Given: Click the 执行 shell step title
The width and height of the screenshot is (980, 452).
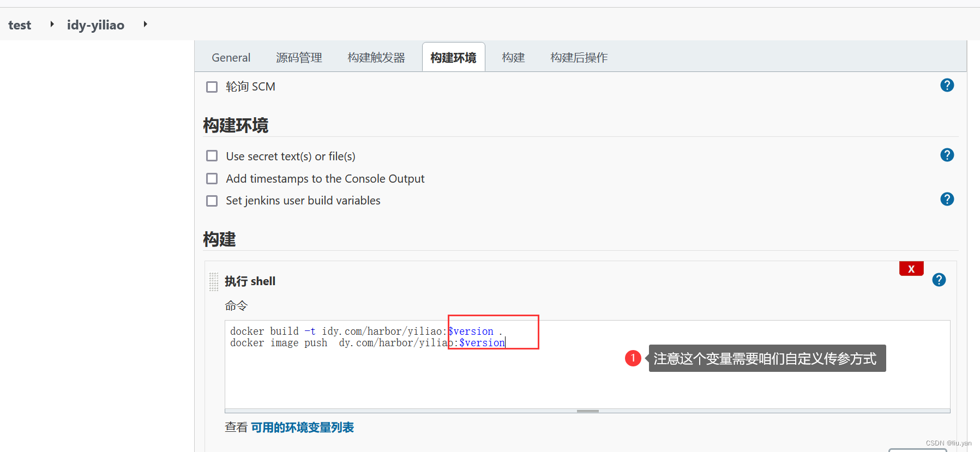Looking at the screenshot, I should pyautogui.click(x=250, y=281).
